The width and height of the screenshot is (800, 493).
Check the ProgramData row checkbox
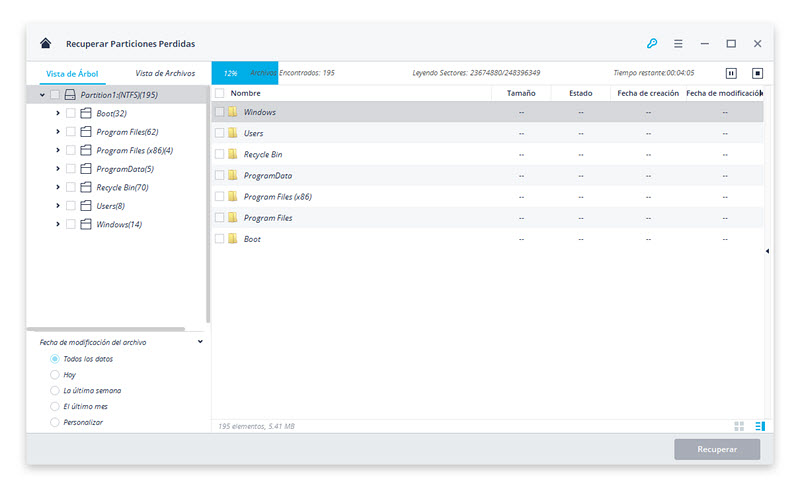coord(219,176)
